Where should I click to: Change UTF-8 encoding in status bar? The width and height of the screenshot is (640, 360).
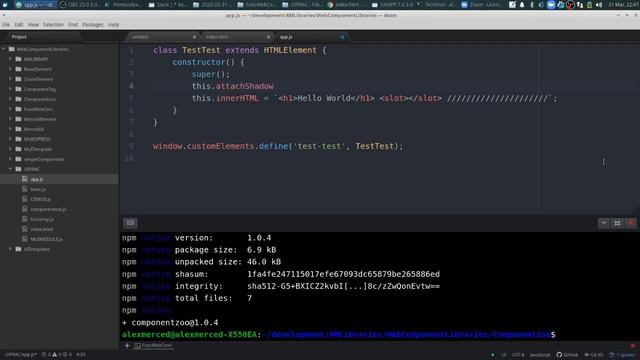[x=518, y=355]
